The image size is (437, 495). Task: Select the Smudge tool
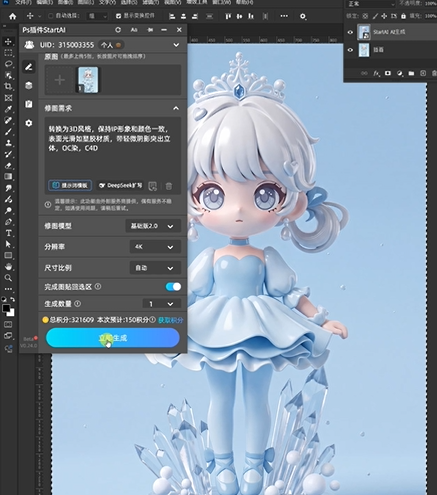pos(8,188)
